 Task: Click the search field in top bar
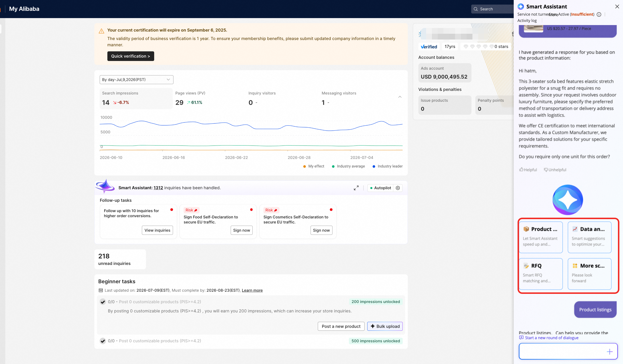tap(492, 9)
